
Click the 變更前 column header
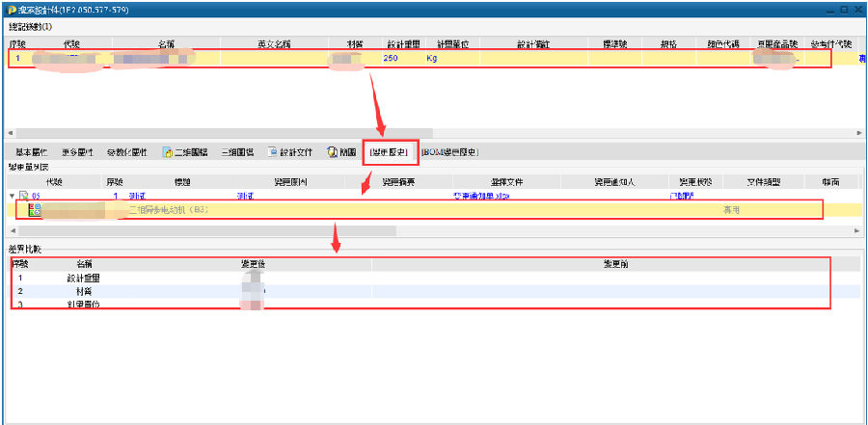(x=615, y=264)
